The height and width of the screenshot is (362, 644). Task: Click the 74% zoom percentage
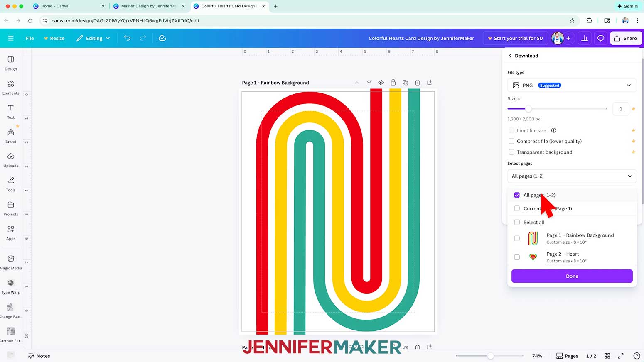537,356
